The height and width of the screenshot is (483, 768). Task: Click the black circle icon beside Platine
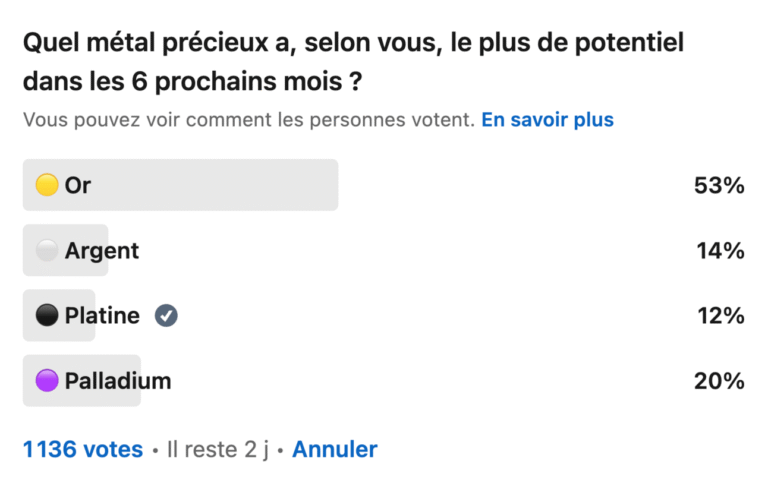coord(47,316)
